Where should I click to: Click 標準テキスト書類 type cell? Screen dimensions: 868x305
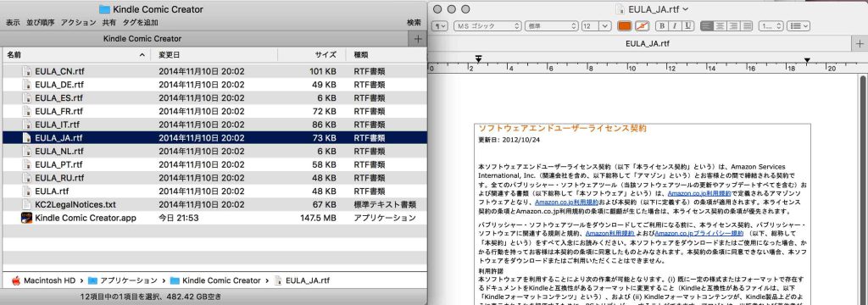coord(385,205)
